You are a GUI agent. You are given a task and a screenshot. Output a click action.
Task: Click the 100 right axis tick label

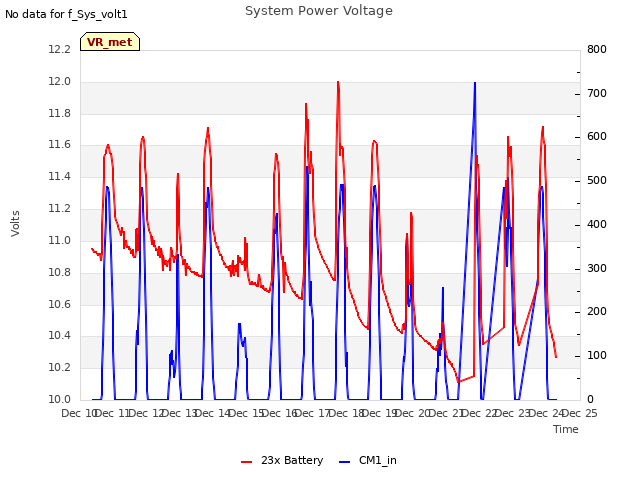(597, 356)
